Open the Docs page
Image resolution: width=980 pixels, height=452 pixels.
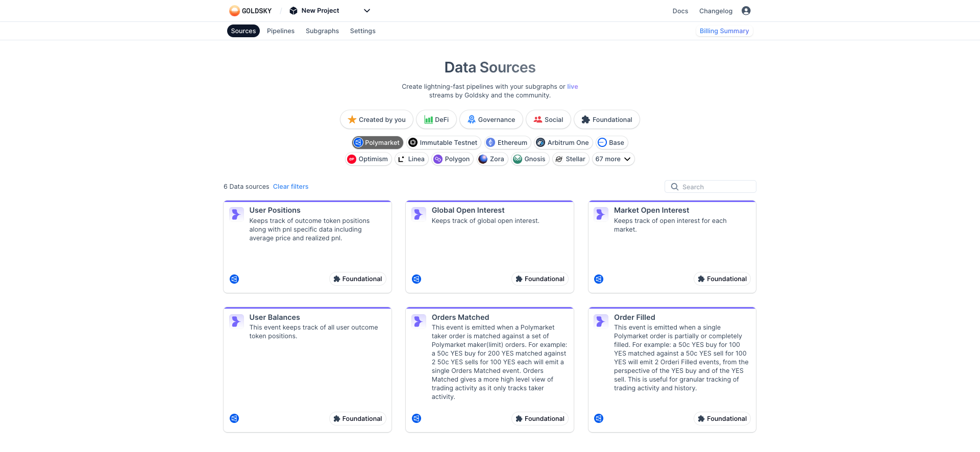680,11
